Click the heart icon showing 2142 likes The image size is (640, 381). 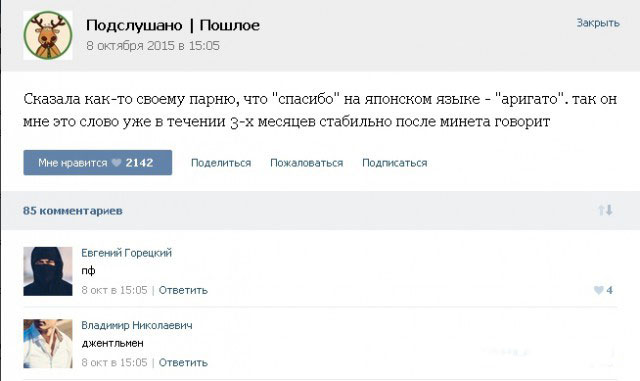click(x=117, y=163)
